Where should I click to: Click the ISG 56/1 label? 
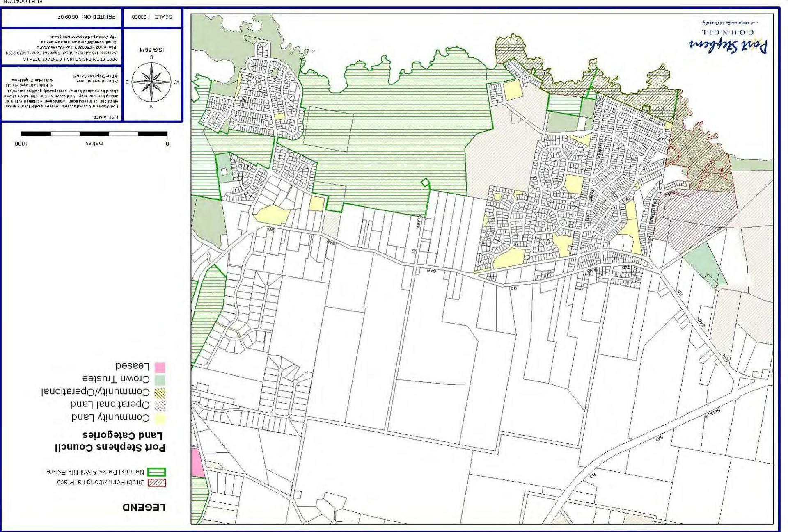click(x=152, y=50)
